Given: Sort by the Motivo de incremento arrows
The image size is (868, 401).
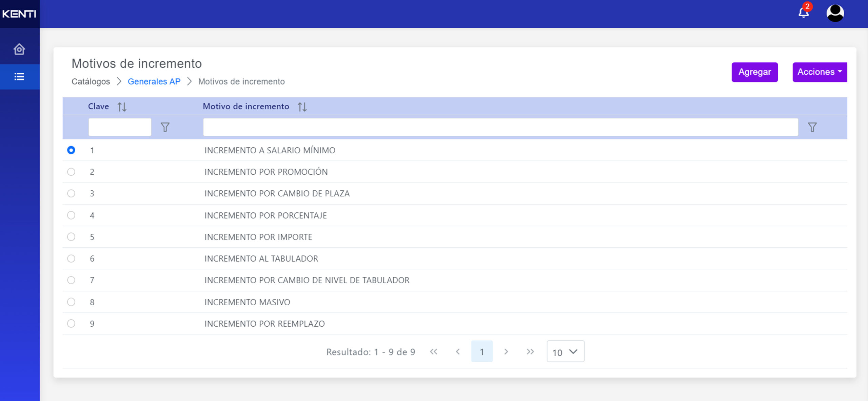Looking at the screenshot, I should (302, 107).
